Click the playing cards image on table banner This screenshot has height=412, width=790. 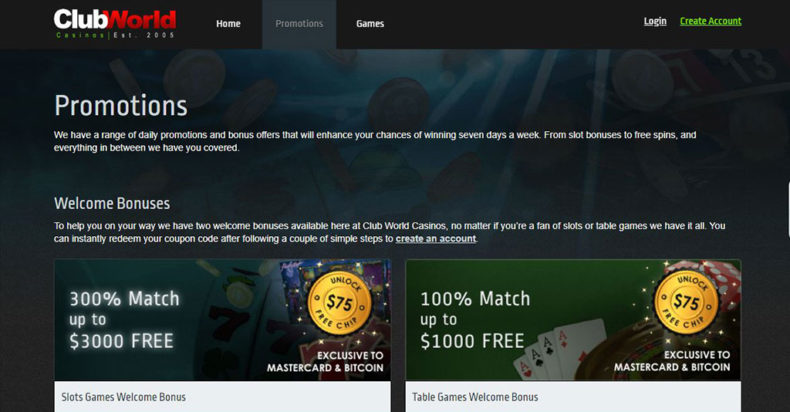560,350
